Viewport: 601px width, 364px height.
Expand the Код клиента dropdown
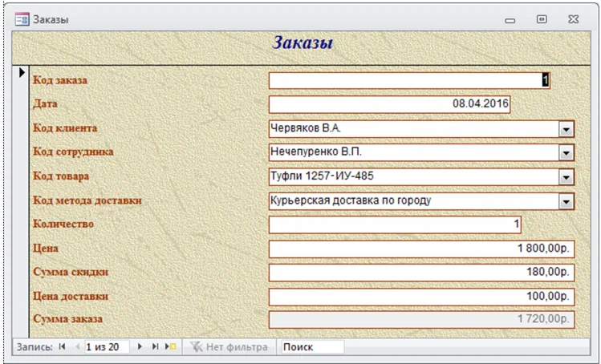pos(566,129)
